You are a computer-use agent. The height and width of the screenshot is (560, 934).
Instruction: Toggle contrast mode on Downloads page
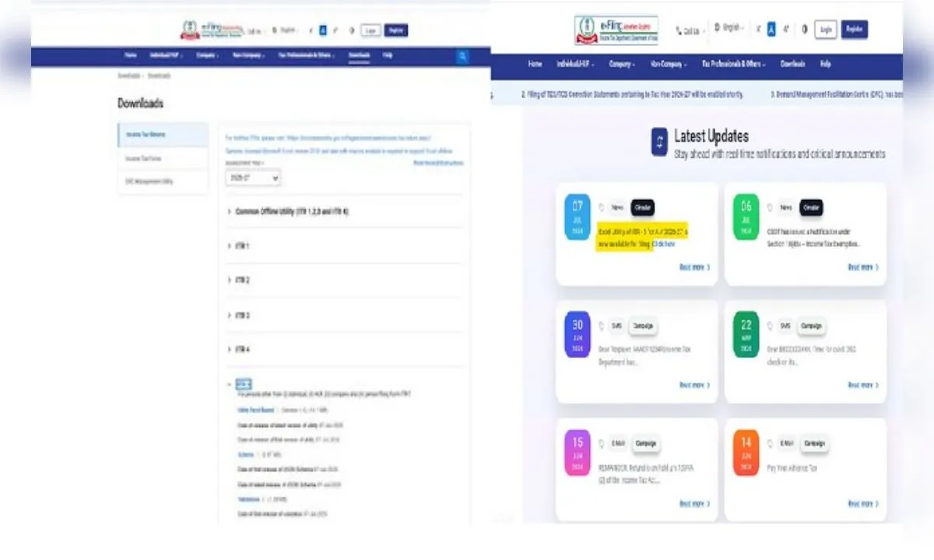[352, 30]
